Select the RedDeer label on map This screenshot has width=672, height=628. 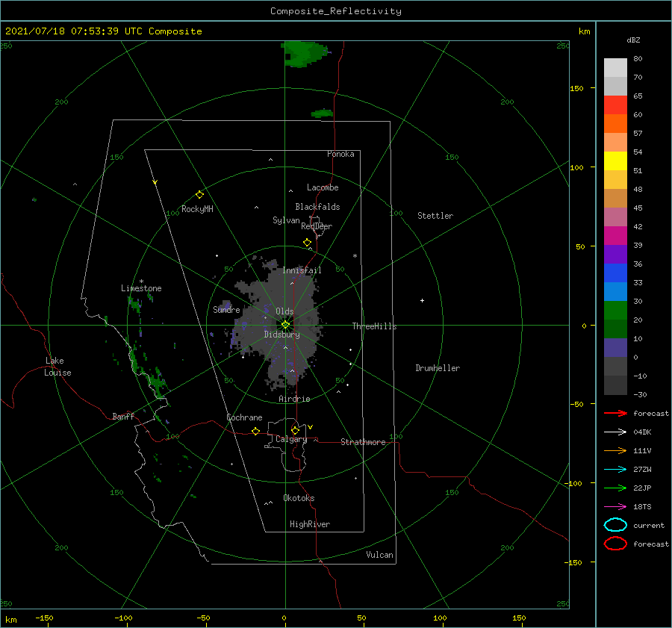(x=317, y=226)
